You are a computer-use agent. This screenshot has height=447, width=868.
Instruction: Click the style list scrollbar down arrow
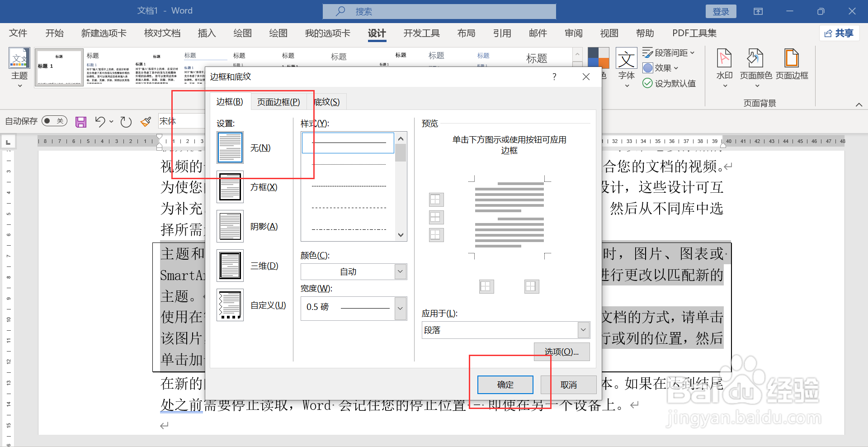(401, 235)
